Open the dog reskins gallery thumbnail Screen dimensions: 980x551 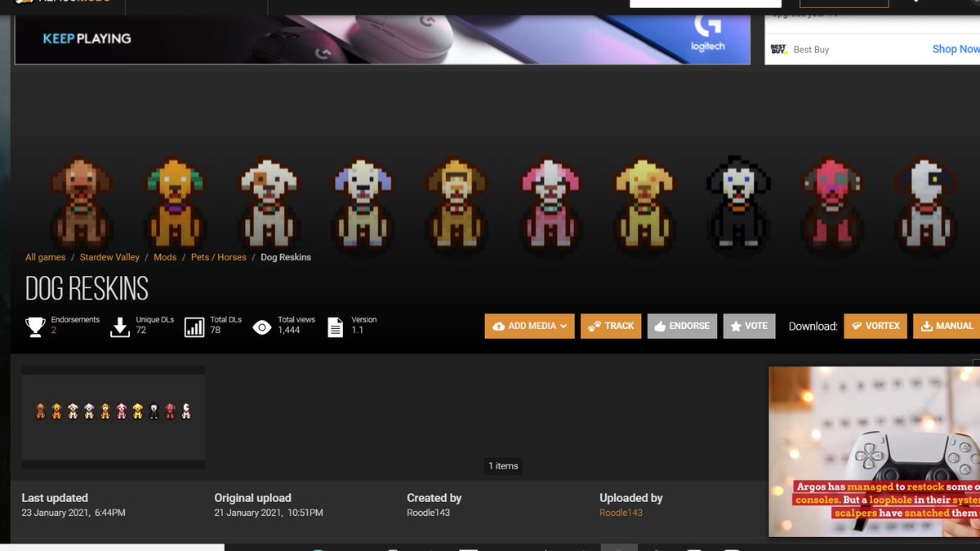[x=114, y=417]
